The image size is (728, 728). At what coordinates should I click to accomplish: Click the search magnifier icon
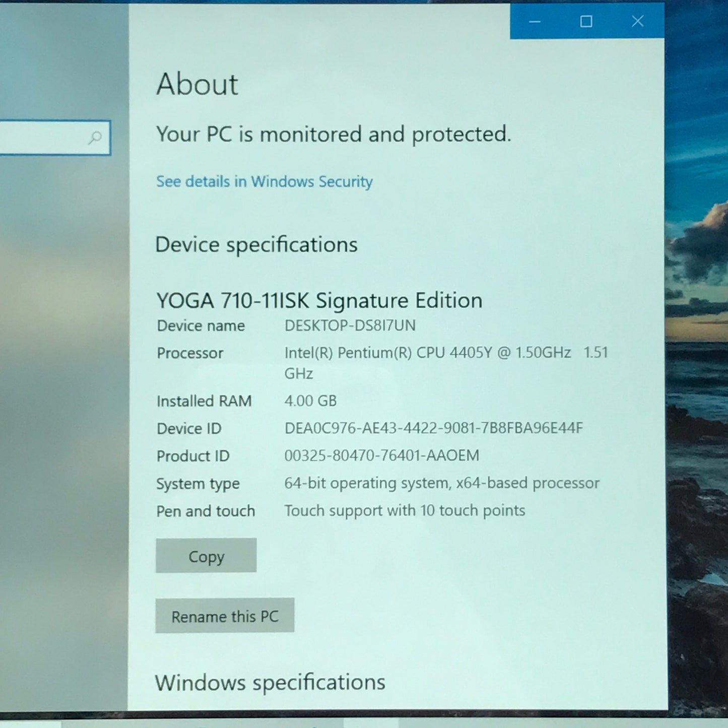click(x=95, y=138)
